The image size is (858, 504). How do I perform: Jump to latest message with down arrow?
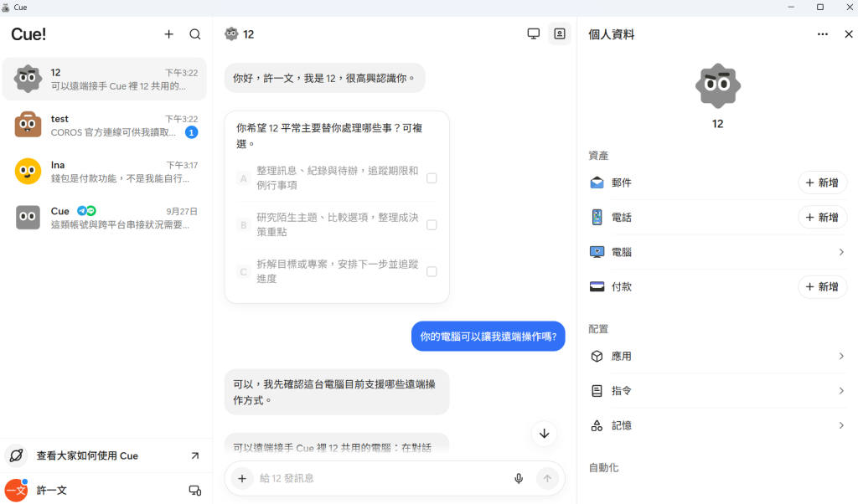coord(544,434)
